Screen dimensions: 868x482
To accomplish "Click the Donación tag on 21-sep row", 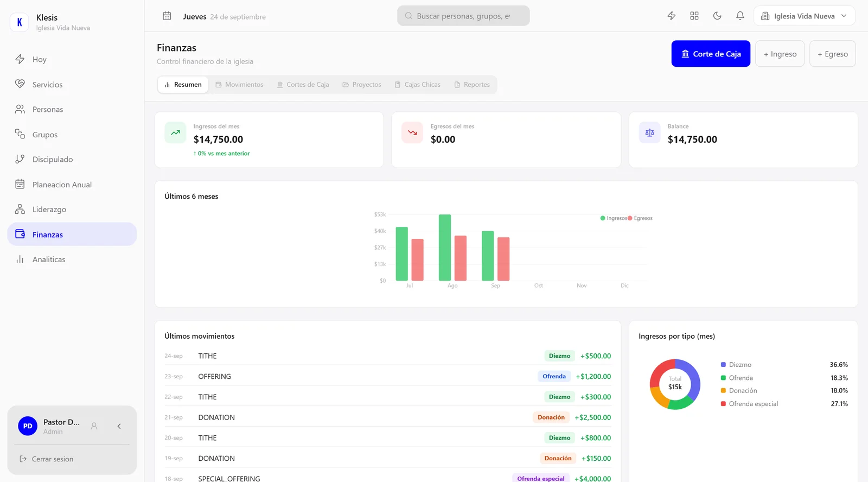I will coord(551,417).
